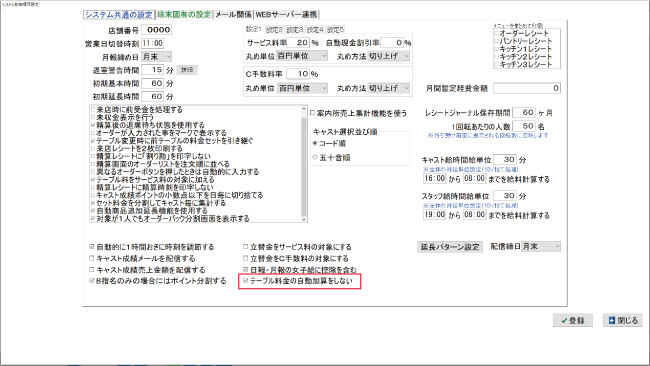Open サービス料率 丸め単位 dropdown
This screenshot has height=366, width=650.
(x=302, y=56)
